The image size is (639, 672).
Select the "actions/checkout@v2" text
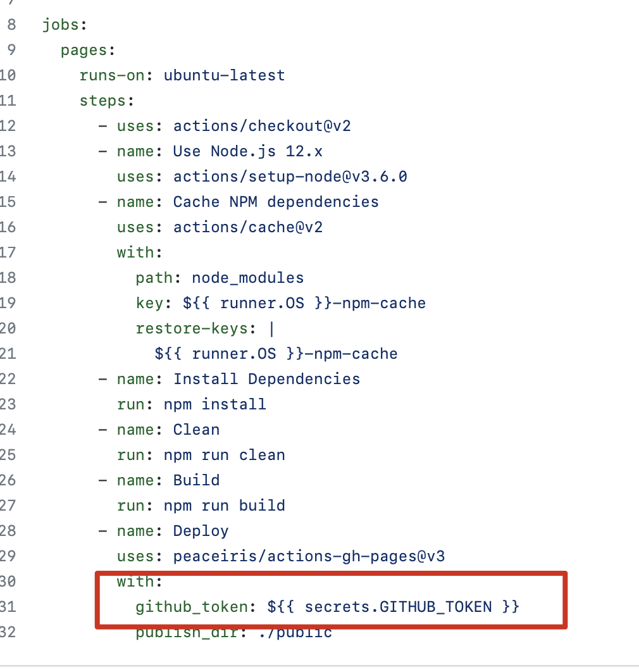[x=262, y=126]
